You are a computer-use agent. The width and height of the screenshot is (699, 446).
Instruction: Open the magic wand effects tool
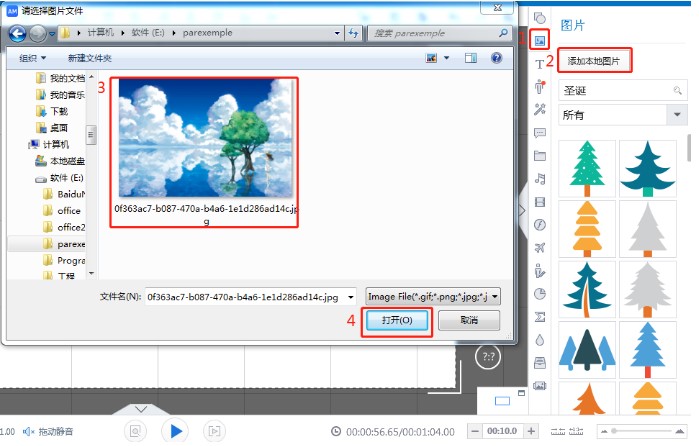click(540, 109)
